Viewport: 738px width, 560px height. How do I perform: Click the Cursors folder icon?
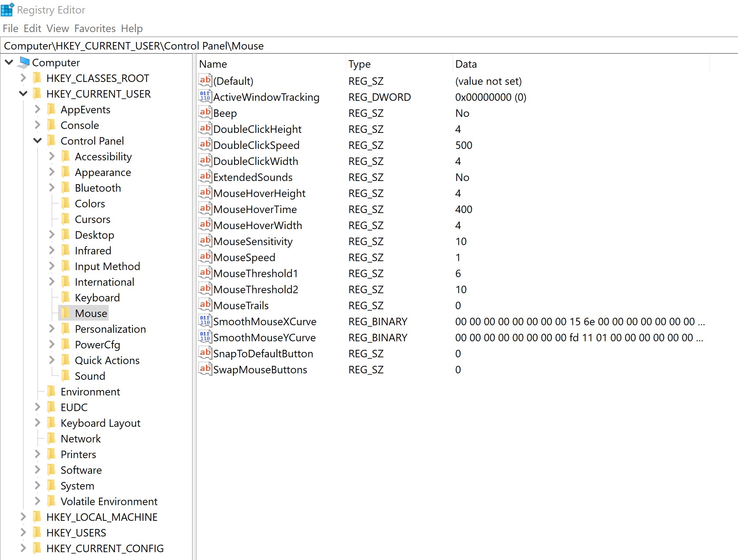point(66,219)
